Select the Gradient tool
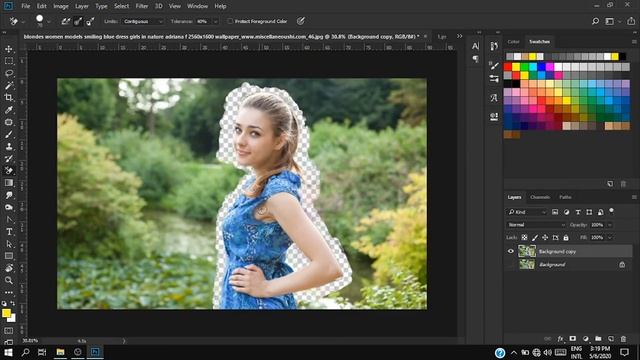Viewport: 640px width, 360px height. pos(9,183)
